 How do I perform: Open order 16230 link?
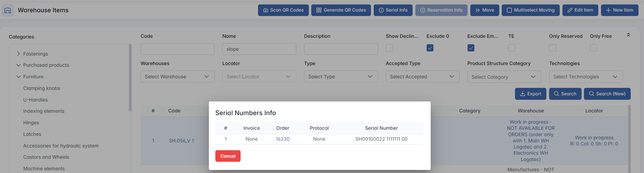[x=283, y=139]
